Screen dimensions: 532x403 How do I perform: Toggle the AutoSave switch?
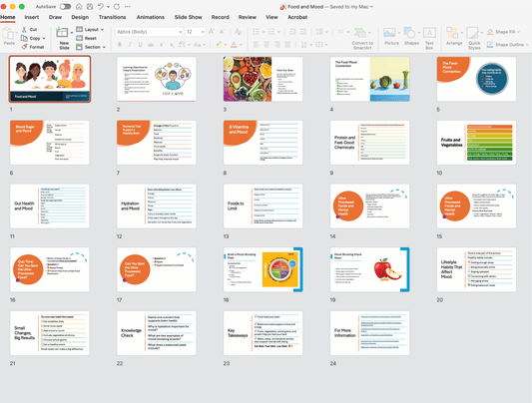(65, 6)
